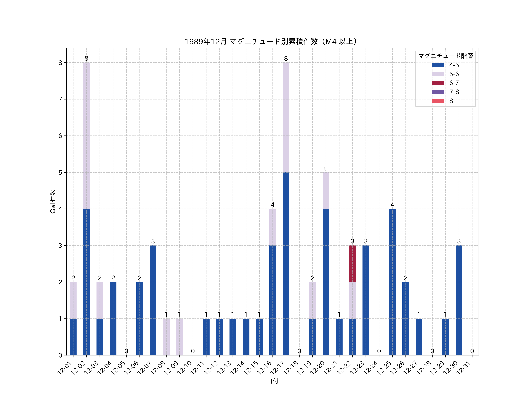Image resolution: width=532 pixels, height=399 pixels.
Task: Click the 6-7 crimson legend swatch
Action: pos(438,83)
